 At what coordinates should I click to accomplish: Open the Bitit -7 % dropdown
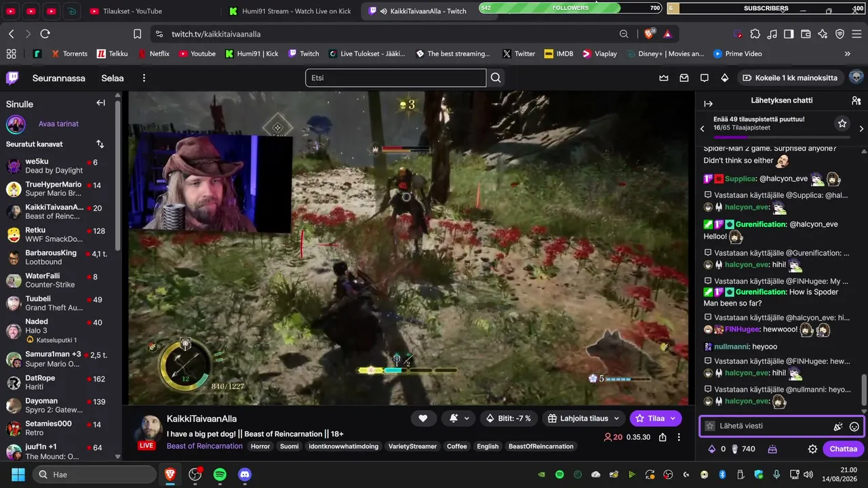coord(509,418)
